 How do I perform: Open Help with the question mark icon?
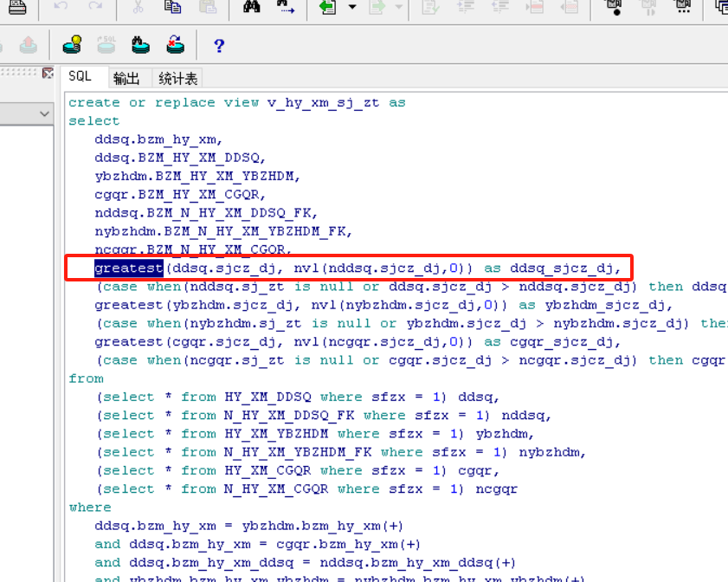(219, 45)
